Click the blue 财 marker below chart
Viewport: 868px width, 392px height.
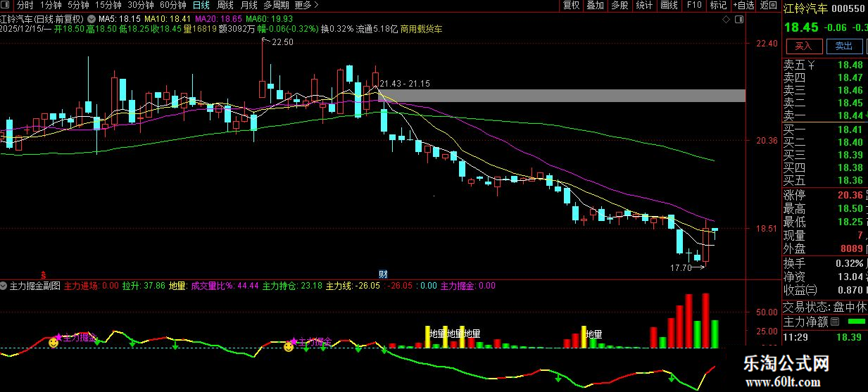click(383, 274)
